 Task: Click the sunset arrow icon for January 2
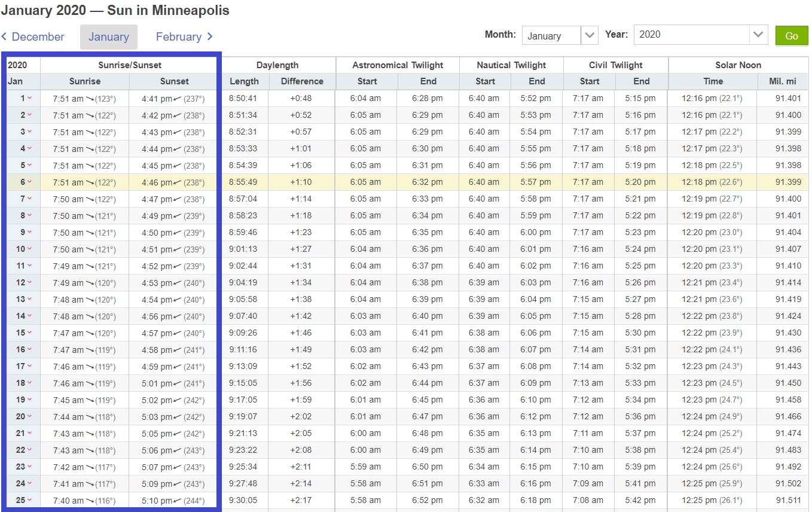pos(178,115)
